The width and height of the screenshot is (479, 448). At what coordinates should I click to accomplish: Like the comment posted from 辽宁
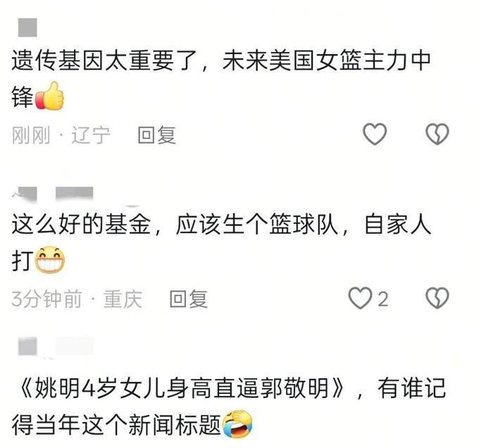tap(375, 134)
